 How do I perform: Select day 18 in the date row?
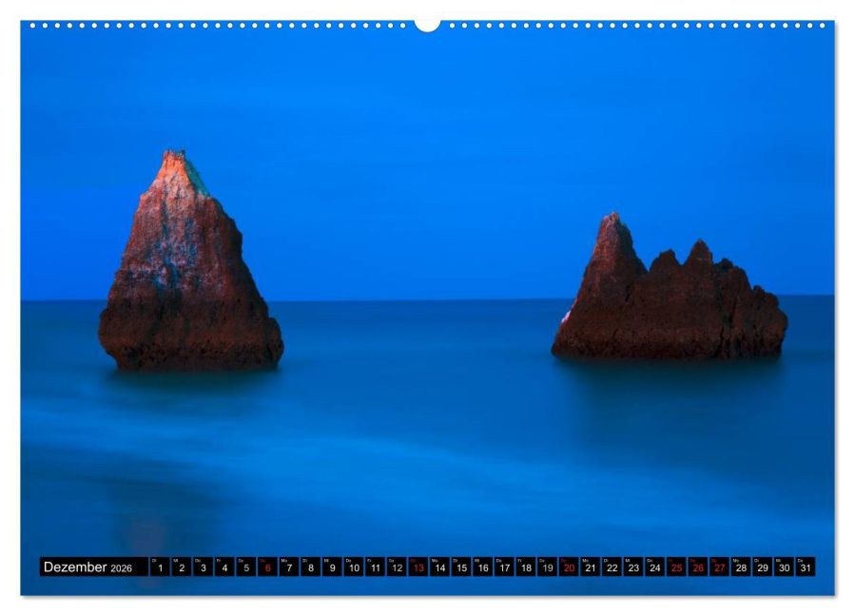tap(526, 567)
